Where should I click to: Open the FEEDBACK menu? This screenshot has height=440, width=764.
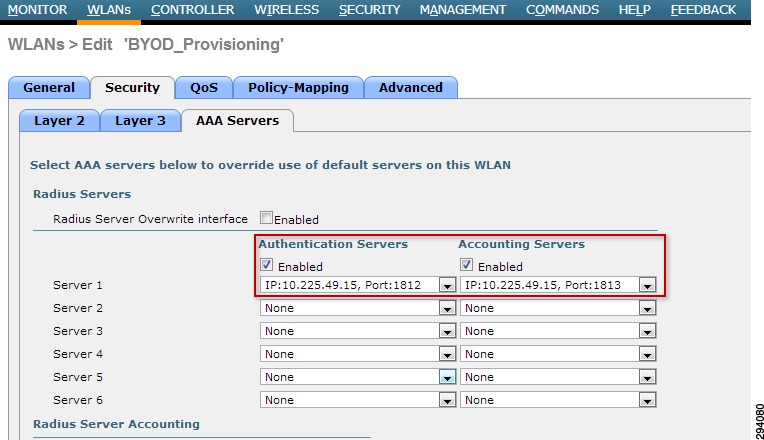(703, 10)
